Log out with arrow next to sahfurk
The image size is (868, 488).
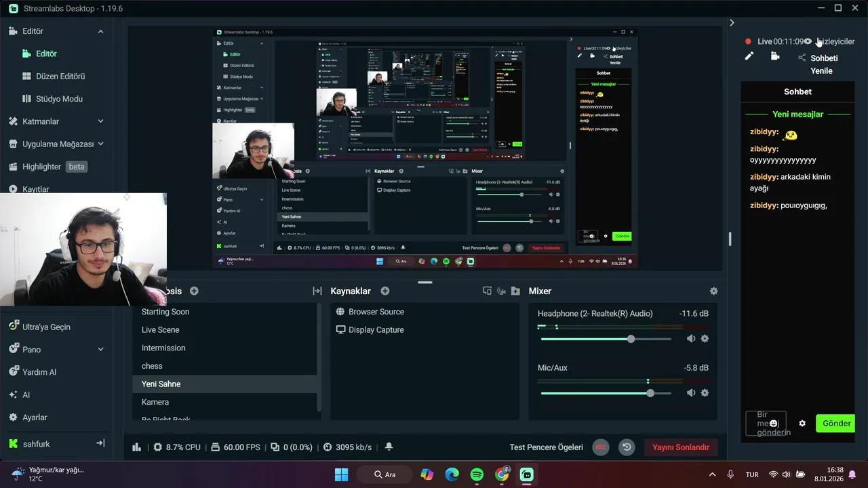[100, 443]
